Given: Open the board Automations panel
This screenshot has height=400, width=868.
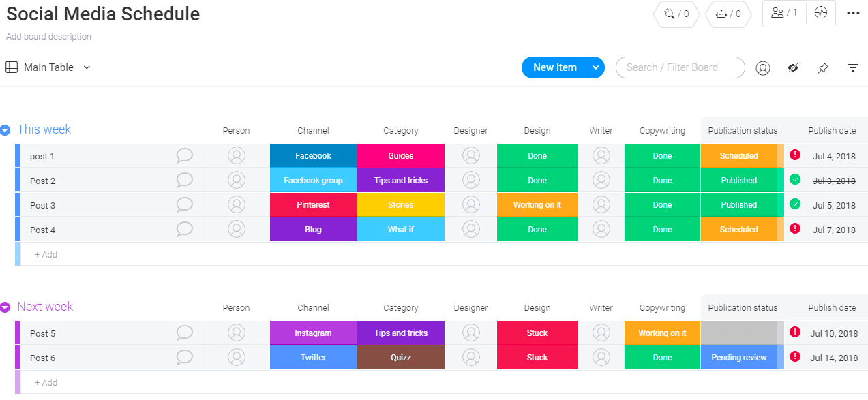Looking at the screenshot, I should click(728, 14).
